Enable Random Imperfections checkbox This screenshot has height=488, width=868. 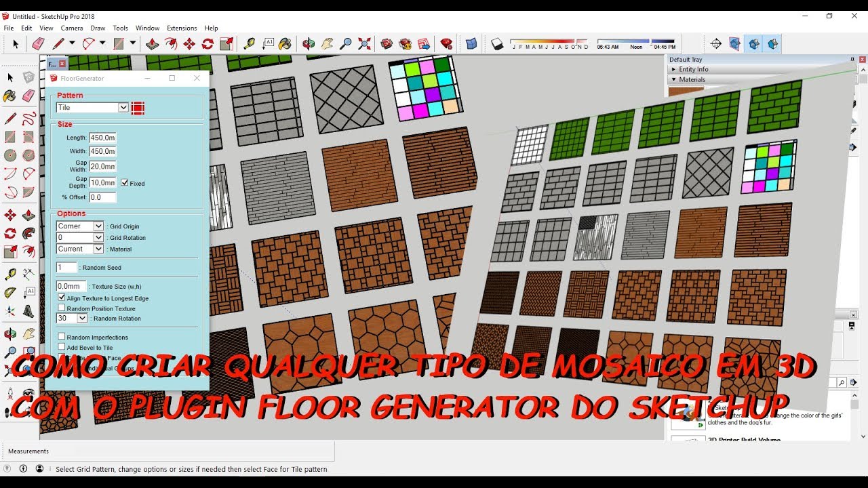(x=62, y=336)
